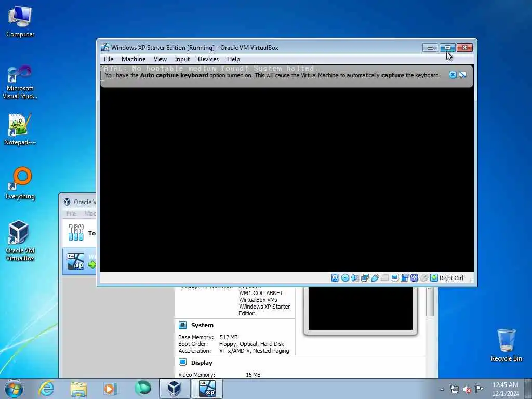Open the Devices menu in the VM window
The image size is (532, 399).
tap(208, 59)
